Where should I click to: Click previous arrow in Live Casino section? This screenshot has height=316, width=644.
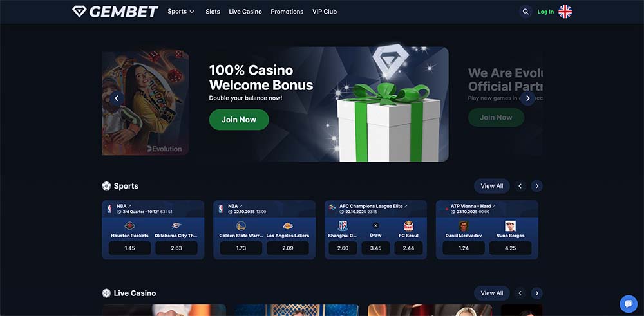[520, 293]
